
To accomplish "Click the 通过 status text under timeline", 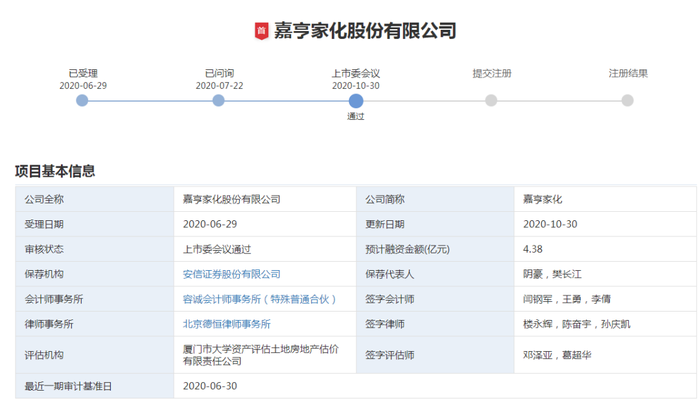I will (x=356, y=116).
